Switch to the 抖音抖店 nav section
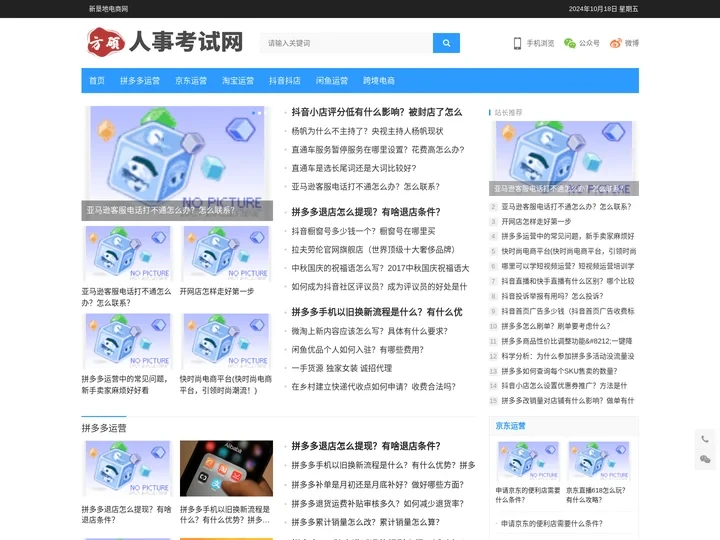The image size is (720, 540). 285,81
